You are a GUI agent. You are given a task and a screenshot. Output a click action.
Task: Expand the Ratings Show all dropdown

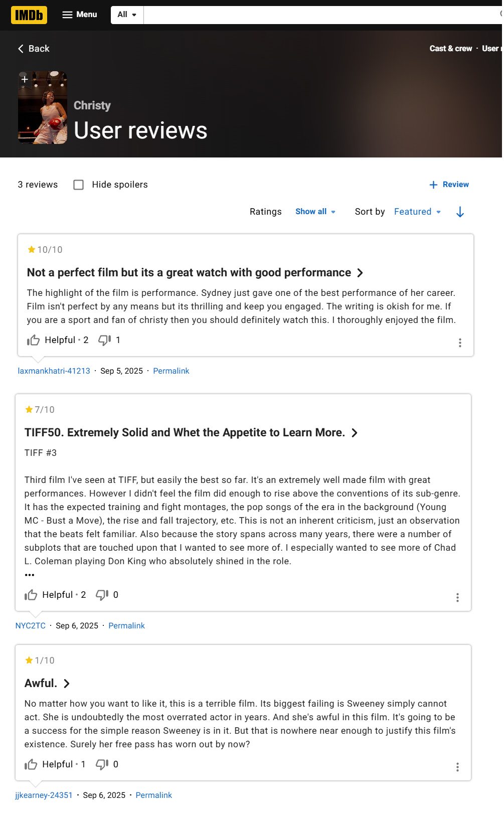pos(315,212)
